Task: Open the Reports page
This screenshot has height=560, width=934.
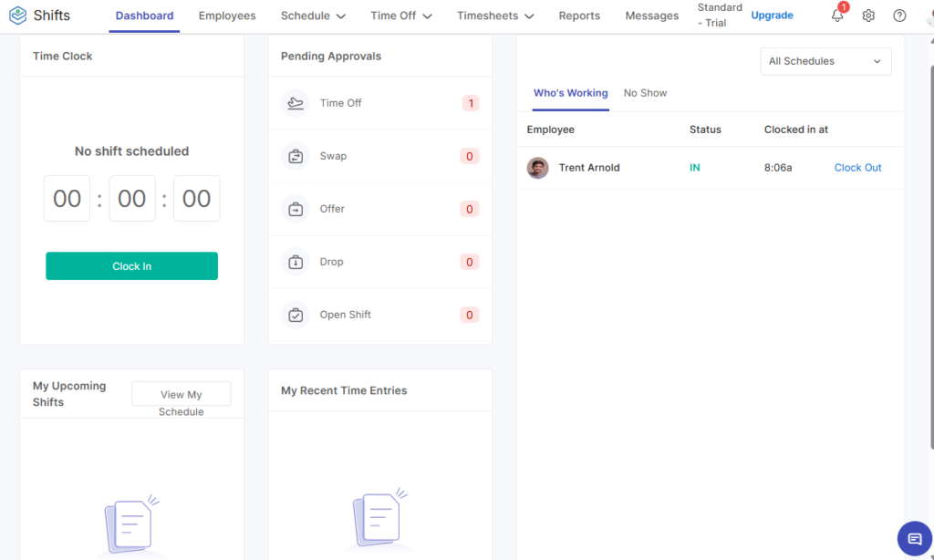Action: click(x=579, y=16)
